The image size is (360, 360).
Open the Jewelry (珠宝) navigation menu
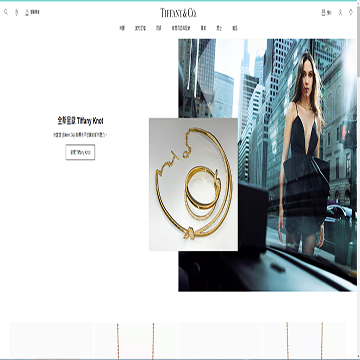point(122,28)
